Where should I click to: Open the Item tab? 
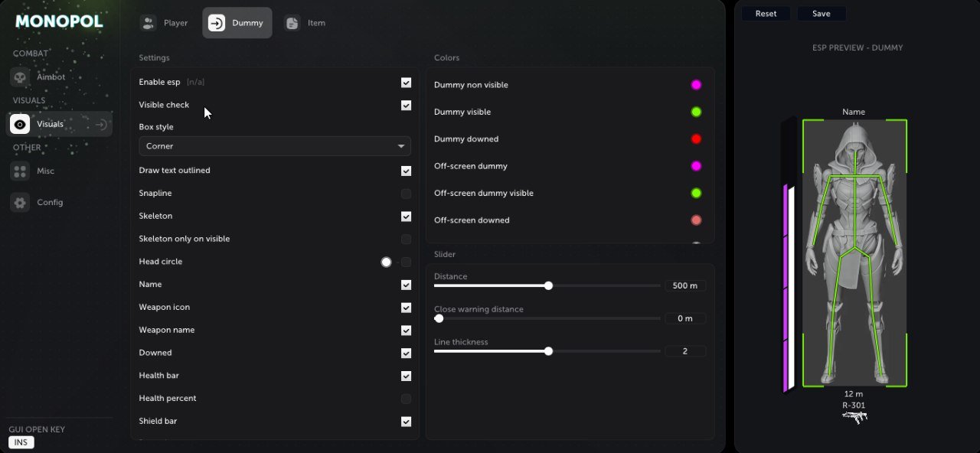point(305,23)
